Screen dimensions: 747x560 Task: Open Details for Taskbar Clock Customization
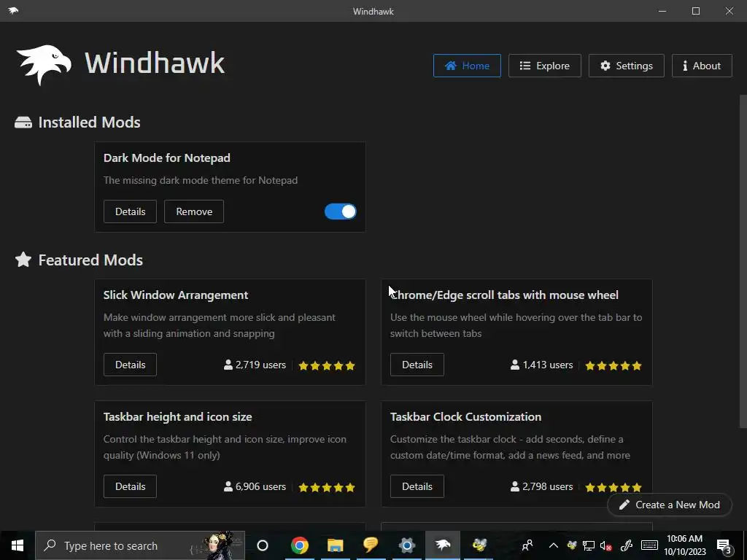point(417,486)
